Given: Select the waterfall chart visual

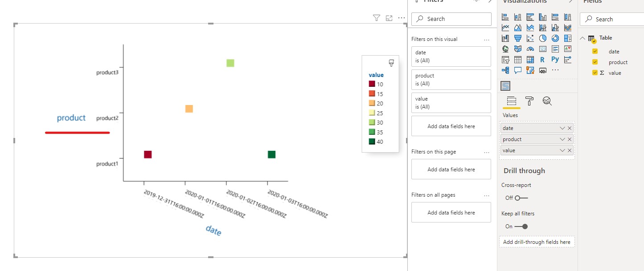Looking at the screenshot, I should point(505,38).
